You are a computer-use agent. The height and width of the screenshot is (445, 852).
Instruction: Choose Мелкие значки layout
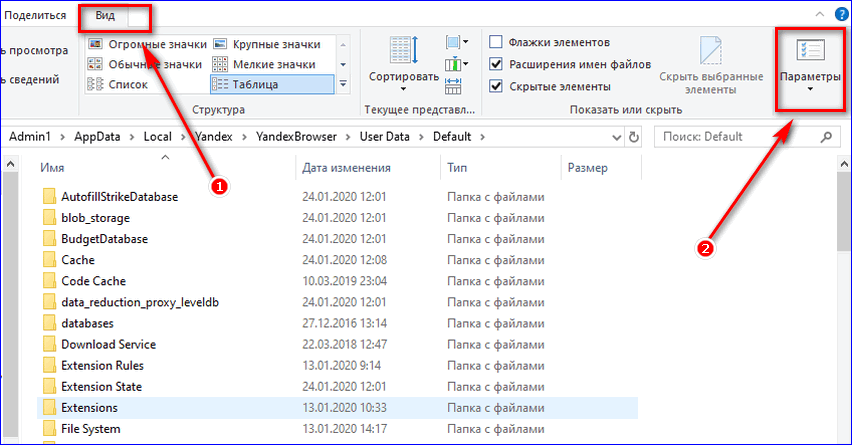[267, 64]
